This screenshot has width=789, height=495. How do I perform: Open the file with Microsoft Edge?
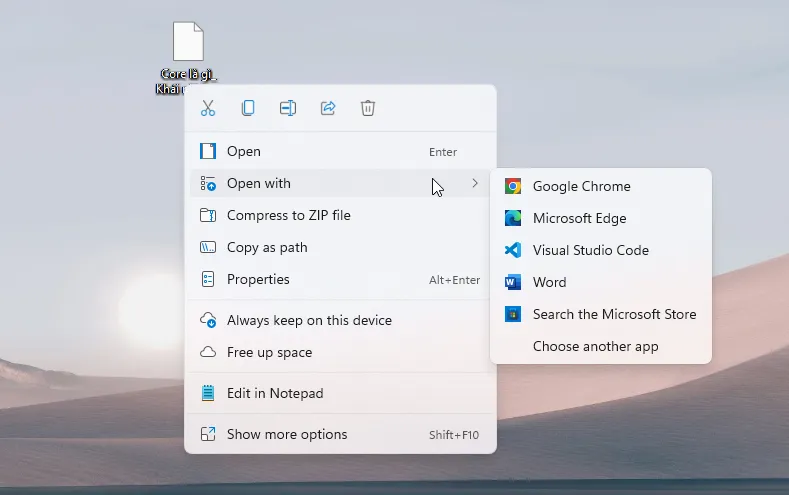601,218
